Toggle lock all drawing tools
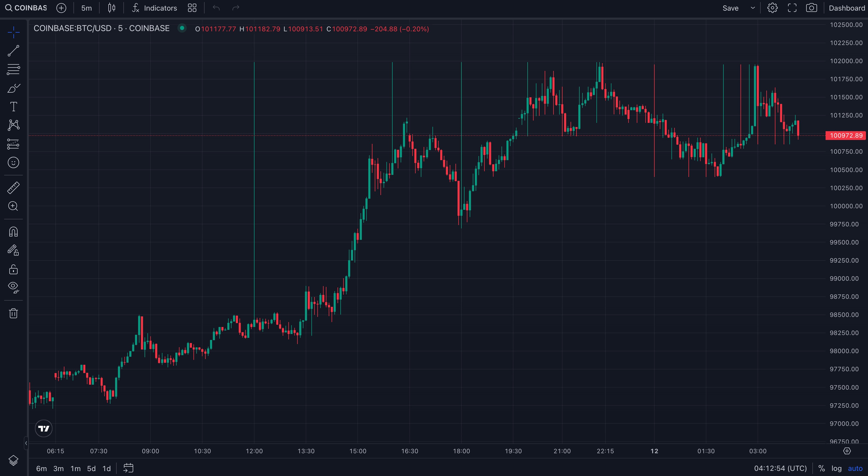Image resolution: width=868 pixels, height=476 pixels. pos(13,269)
